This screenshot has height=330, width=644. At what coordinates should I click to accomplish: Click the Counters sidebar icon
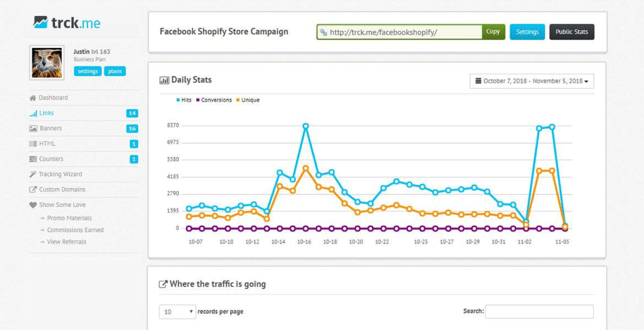coord(33,159)
